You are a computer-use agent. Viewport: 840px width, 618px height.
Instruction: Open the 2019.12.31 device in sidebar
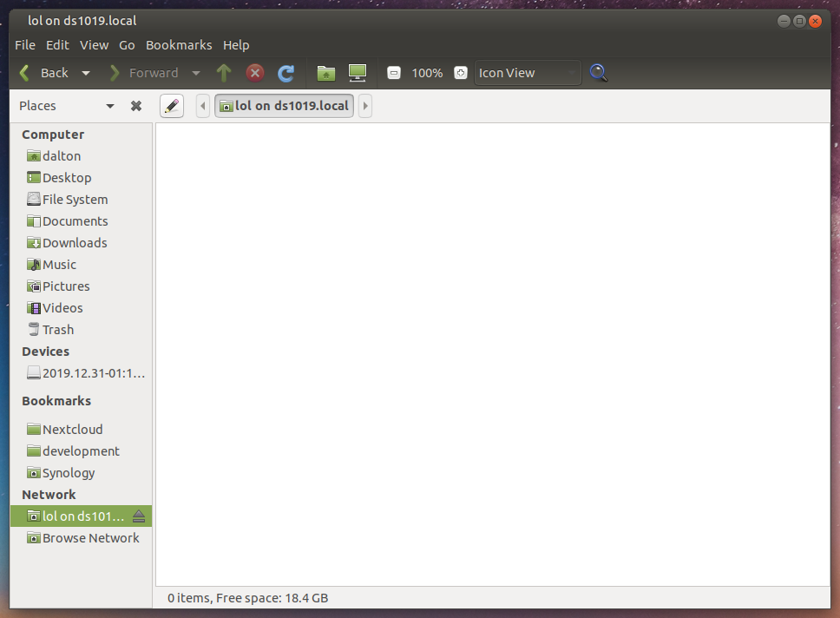(x=81, y=373)
